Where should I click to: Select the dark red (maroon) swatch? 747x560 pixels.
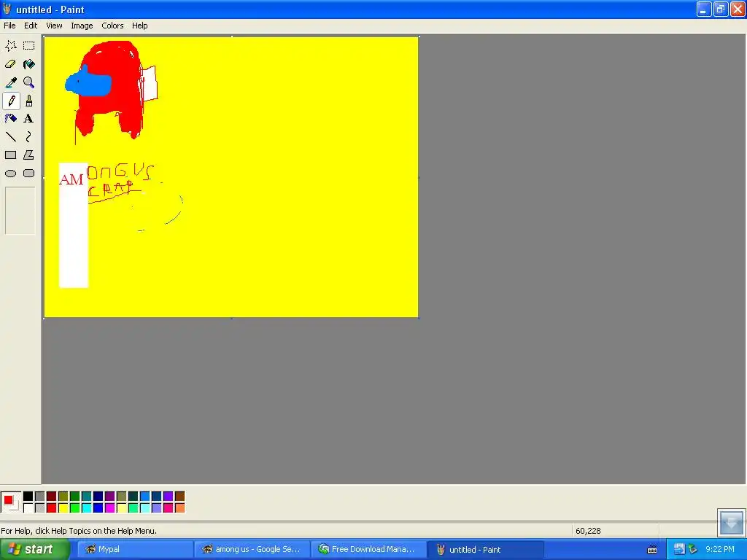tap(52, 497)
